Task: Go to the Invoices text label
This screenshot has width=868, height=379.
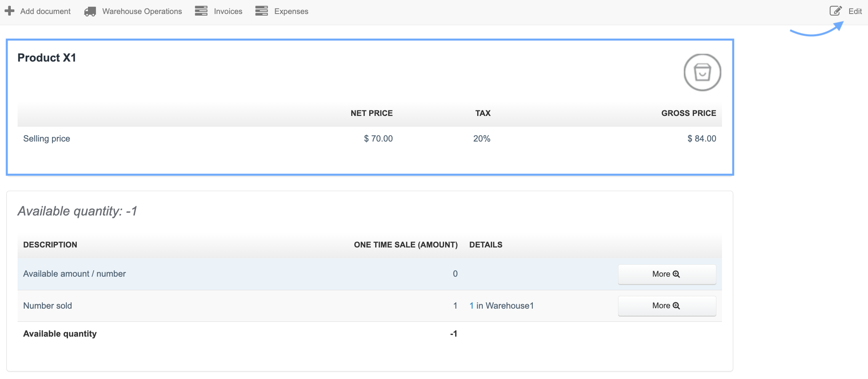Action: (x=228, y=11)
